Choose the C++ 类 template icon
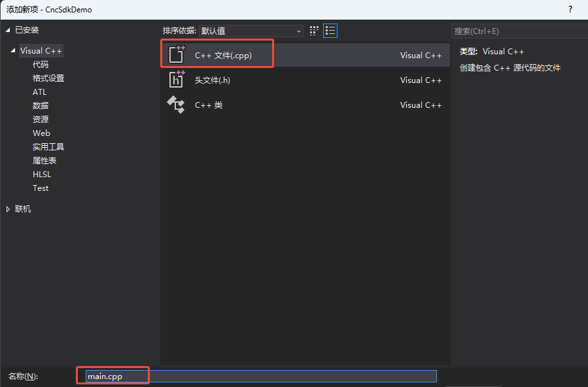 (177, 105)
